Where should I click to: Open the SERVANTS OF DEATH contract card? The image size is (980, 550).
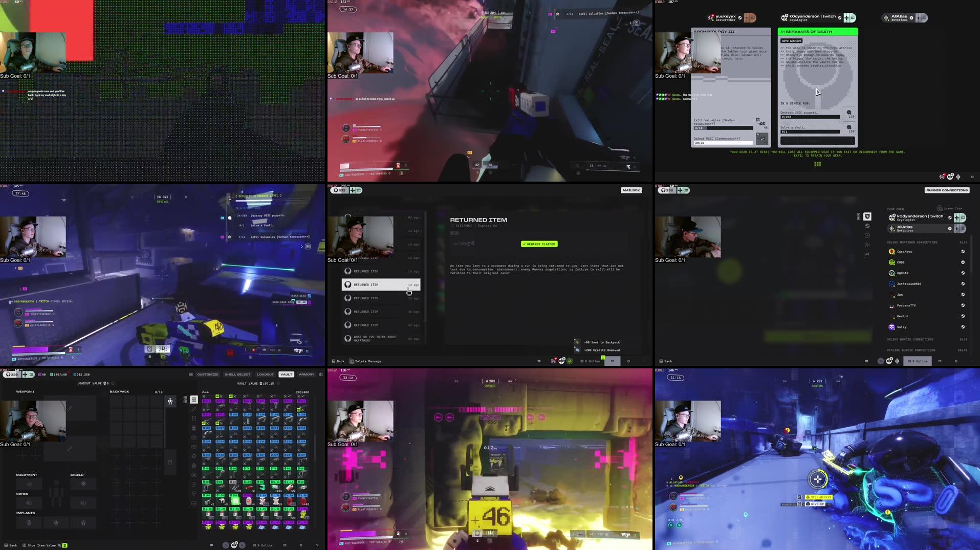pyautogui.click(x=818, y=87)
